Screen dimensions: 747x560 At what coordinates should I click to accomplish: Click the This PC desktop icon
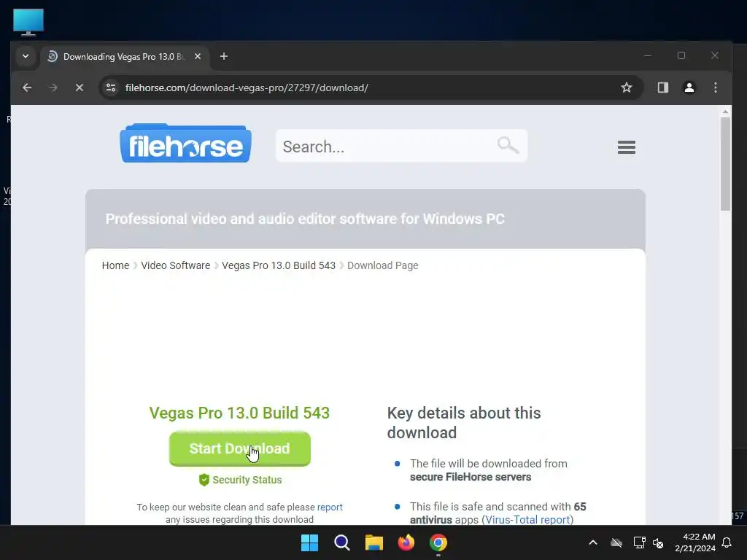[28, 22]
